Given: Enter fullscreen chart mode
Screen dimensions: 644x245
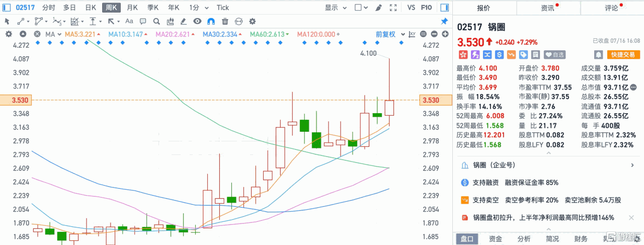Looking at the screenshot, I should tap(393, 8).
